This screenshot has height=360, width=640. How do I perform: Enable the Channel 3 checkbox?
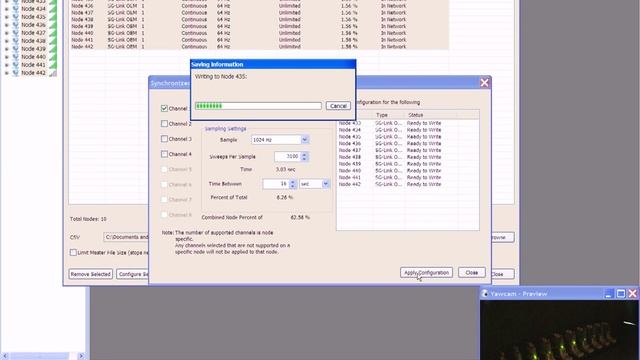[x=164, y=139]
